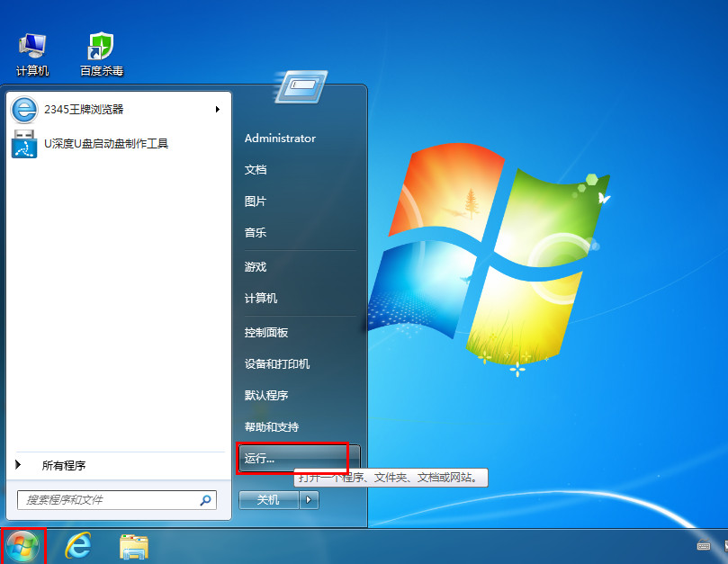The height and width of the screenshot is (564, 728).
Task: Click the 关机 shutdown button
Action: tap(269, 500)
